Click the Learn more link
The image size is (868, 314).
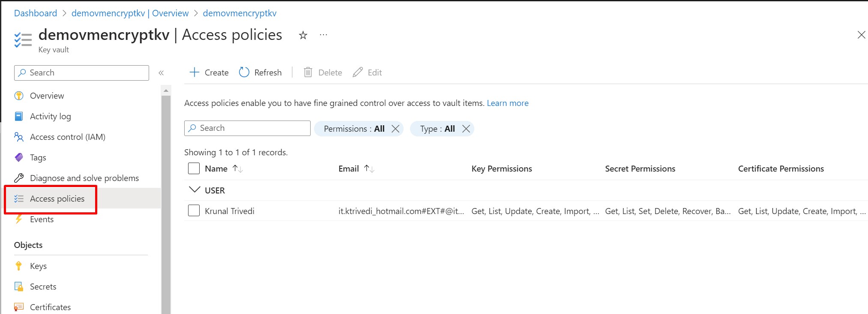click(507, 103)
